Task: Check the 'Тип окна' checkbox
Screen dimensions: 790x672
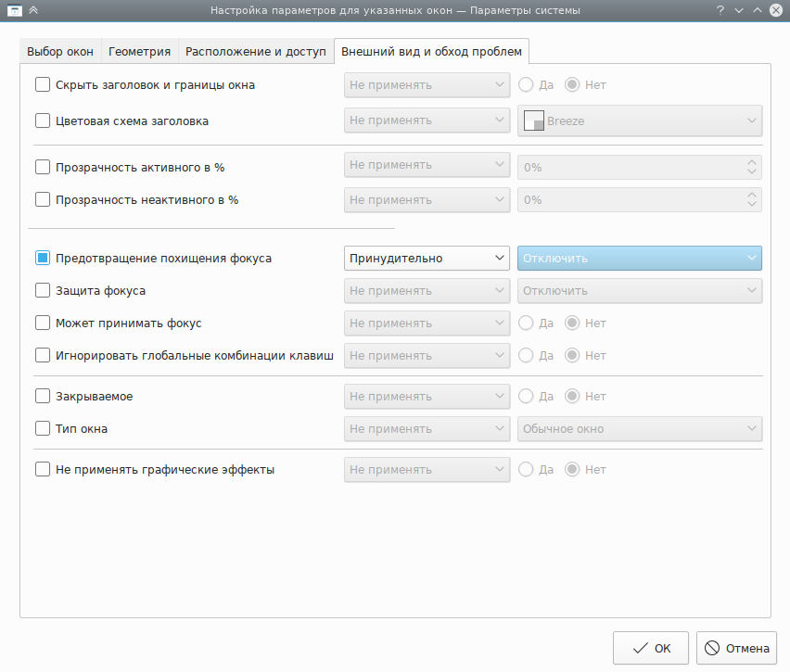Action: click(43, 429)
